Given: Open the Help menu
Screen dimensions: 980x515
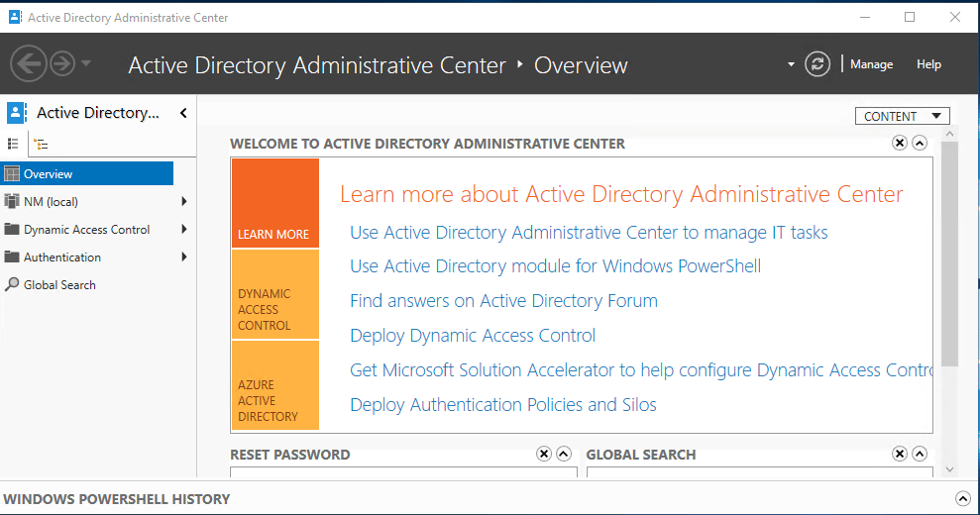Looking at the screenshot, I should [x=928, y=64].
